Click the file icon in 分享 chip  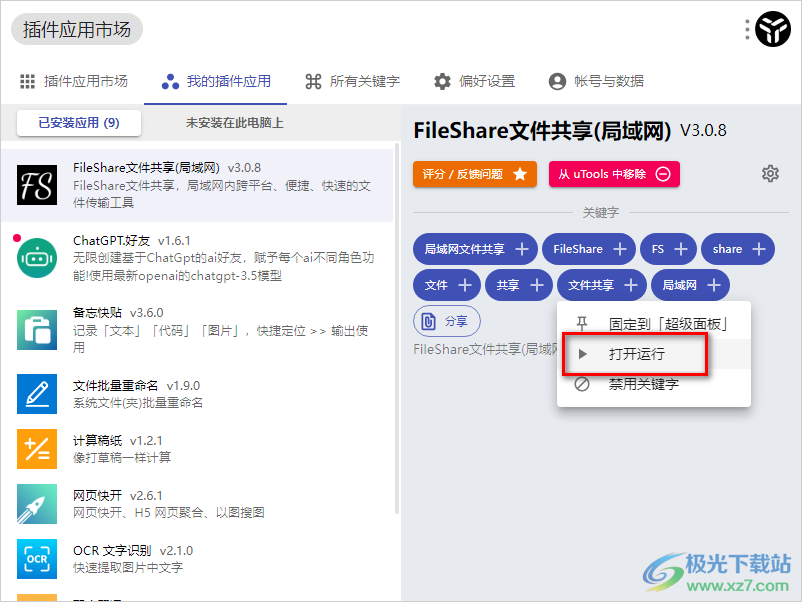[x=428, y=321]
